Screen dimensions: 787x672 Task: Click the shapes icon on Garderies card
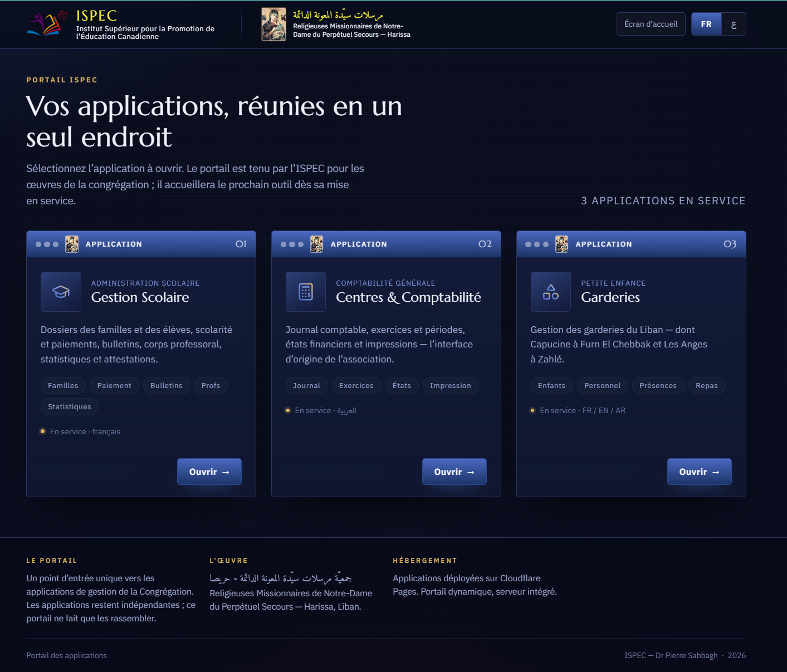(551, 292)
